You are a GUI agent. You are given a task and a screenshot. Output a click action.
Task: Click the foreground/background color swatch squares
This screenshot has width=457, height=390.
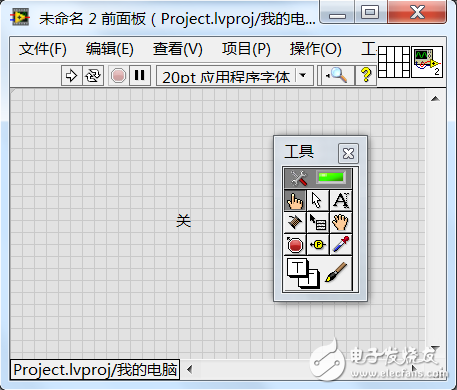tap(303, 273)
